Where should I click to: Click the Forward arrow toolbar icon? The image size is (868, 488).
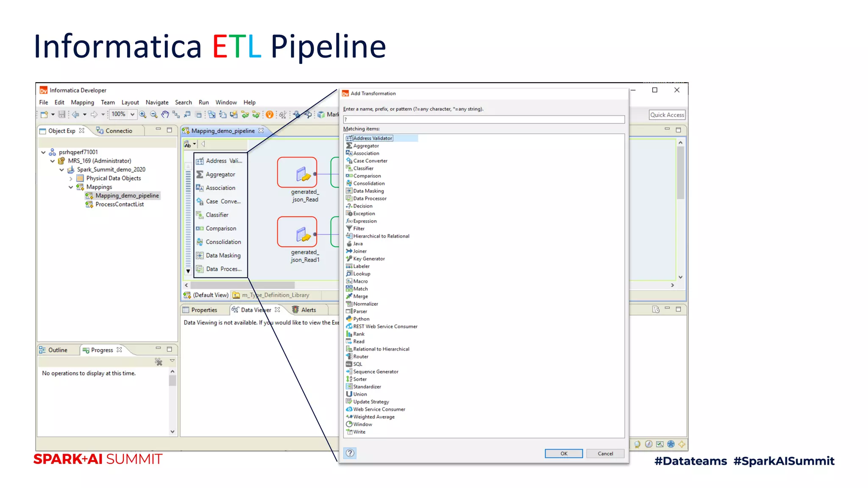tap(94, 114)
